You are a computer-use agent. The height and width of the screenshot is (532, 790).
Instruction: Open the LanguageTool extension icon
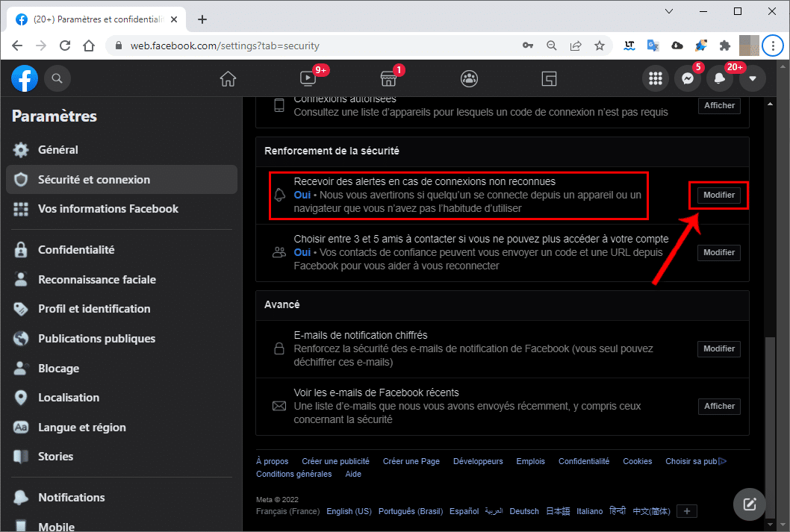(629, 46)
